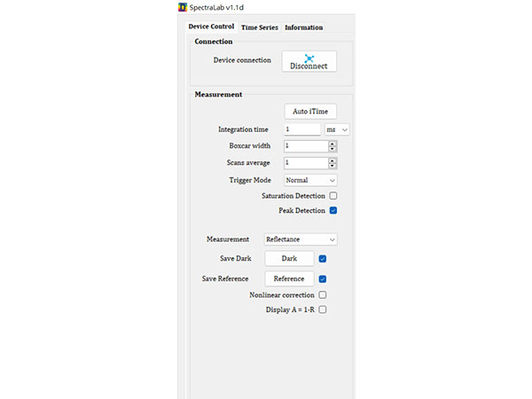
Task: Uncheck the checkbox beside Reference button
Action: pos(323,279)
